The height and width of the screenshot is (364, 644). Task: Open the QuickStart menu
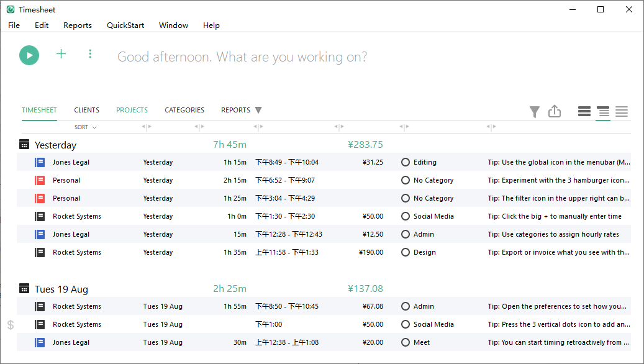125,25
